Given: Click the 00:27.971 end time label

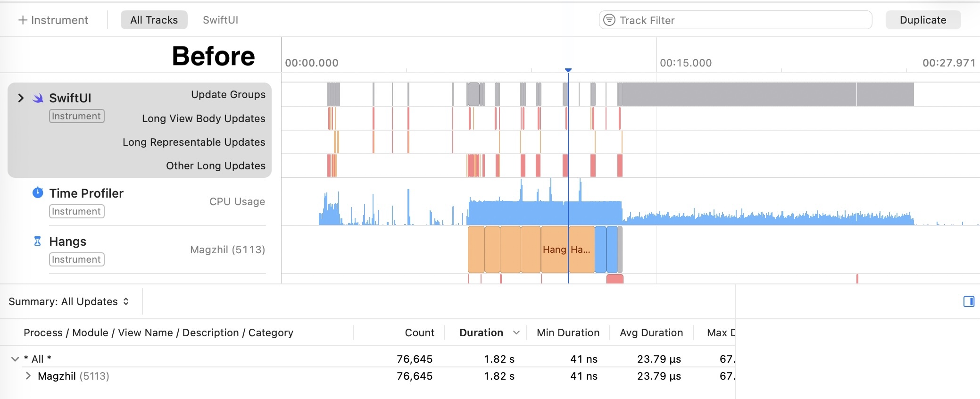Looking at the screenshot, I should tap(949, 63).
